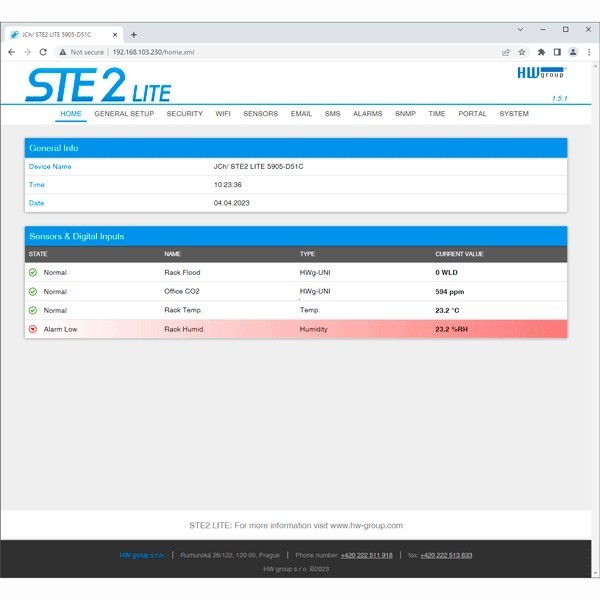Image resolution: width=600 pixels, height=600 pixels.
Task: Click the HW group logo
Action: (x=542, y=72)
